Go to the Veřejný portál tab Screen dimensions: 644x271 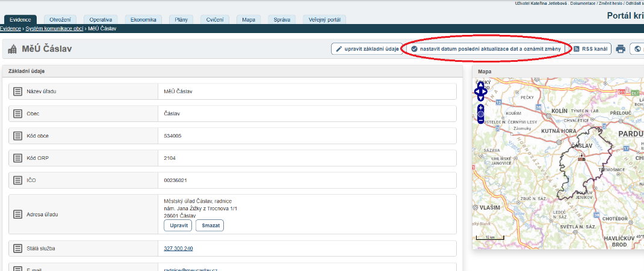(x=324, y=20)
